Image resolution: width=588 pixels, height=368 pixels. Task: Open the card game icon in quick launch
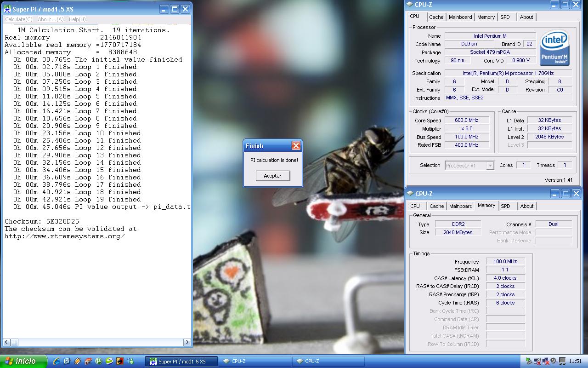(x=120, y=361)
